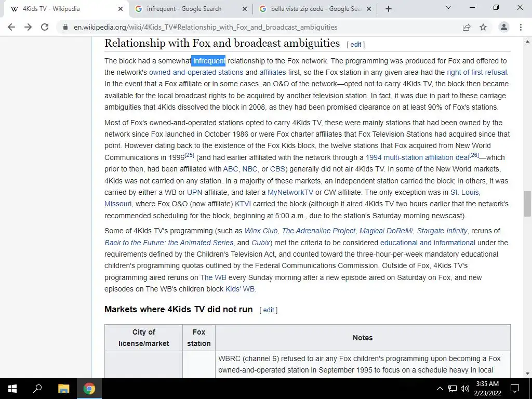Open File Explorer from the taskbar

tap(63, 389)
